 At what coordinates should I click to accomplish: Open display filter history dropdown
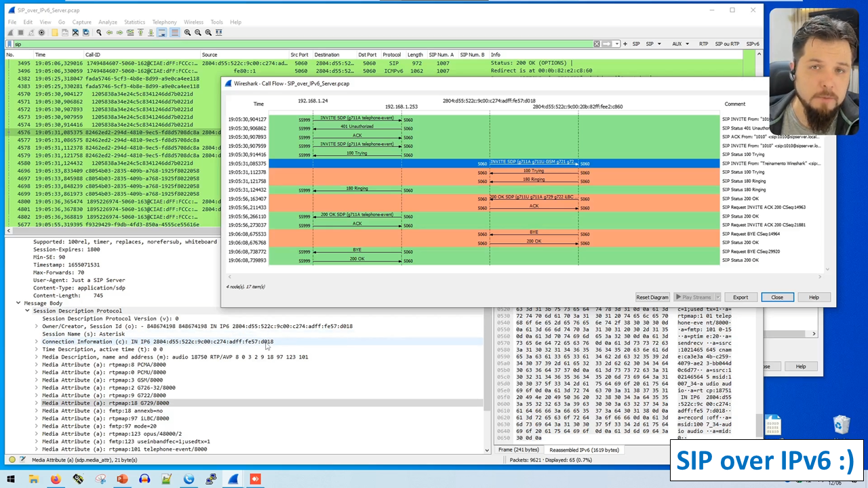coord(616,44)
